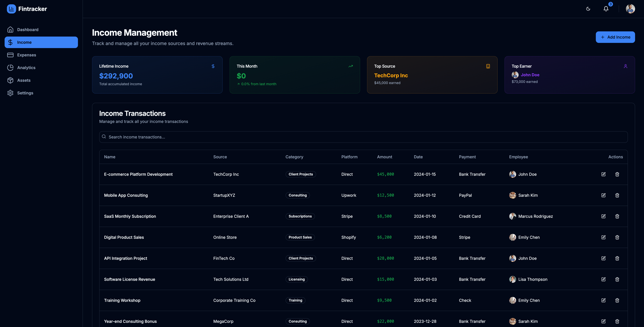Edit SaaS Monthly Subscription row
This screenshot has height=327, width=644.
click(603, 216)
